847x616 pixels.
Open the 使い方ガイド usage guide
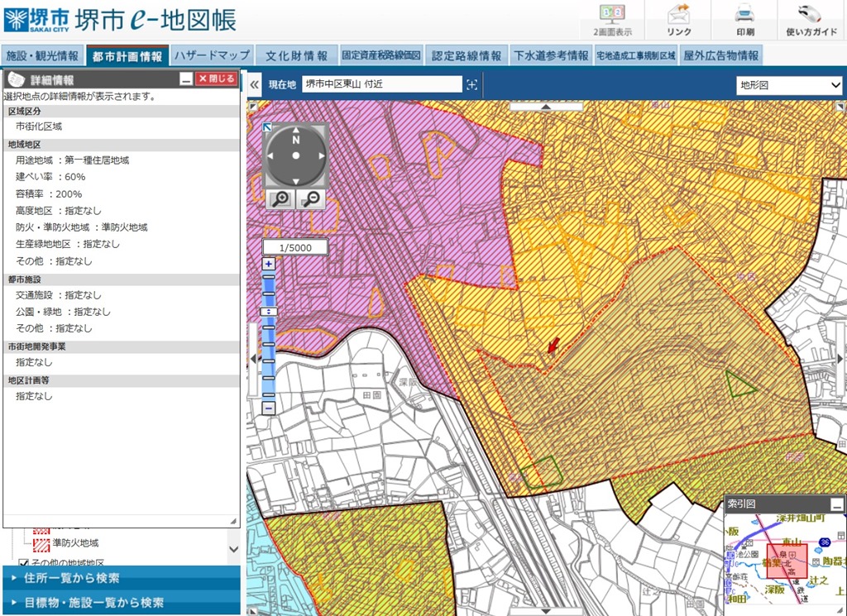[812, 21]
